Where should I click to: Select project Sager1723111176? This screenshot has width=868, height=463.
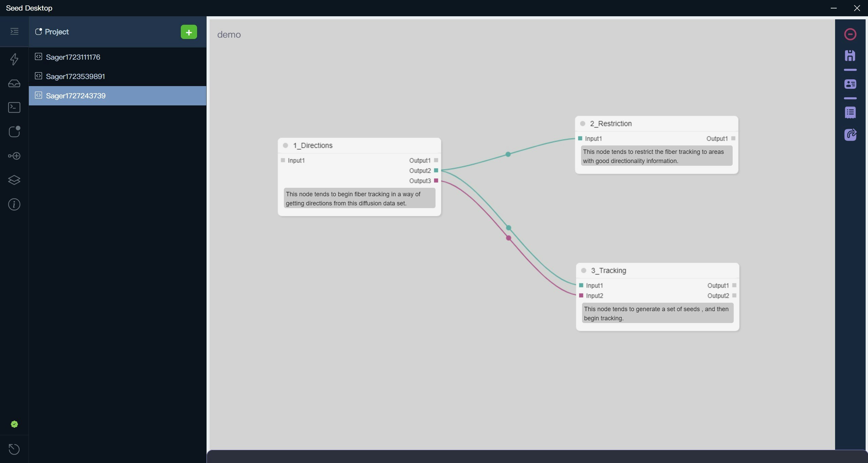pos(73,57)
